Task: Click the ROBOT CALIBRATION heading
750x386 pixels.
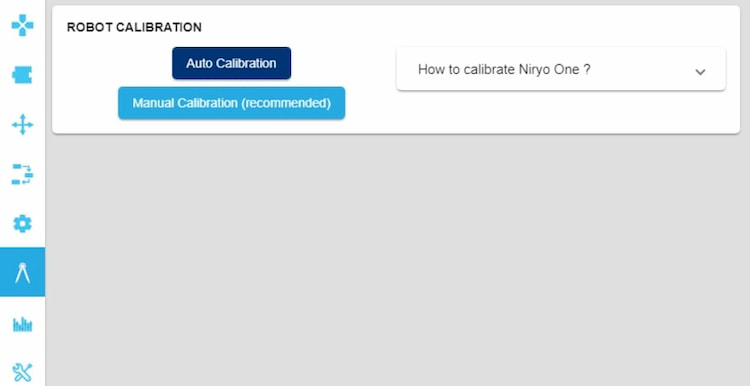Action: (x=134, y=27)
